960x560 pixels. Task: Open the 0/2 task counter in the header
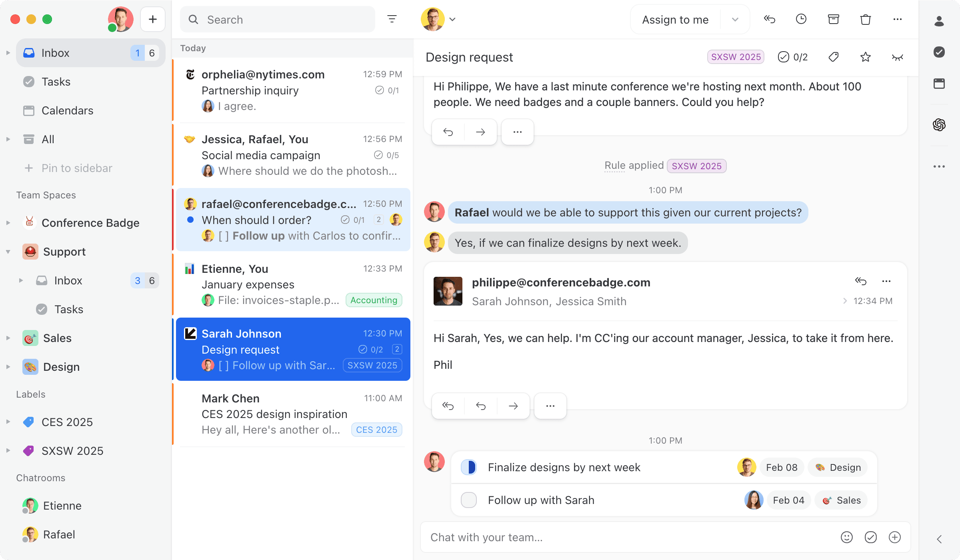793,57
